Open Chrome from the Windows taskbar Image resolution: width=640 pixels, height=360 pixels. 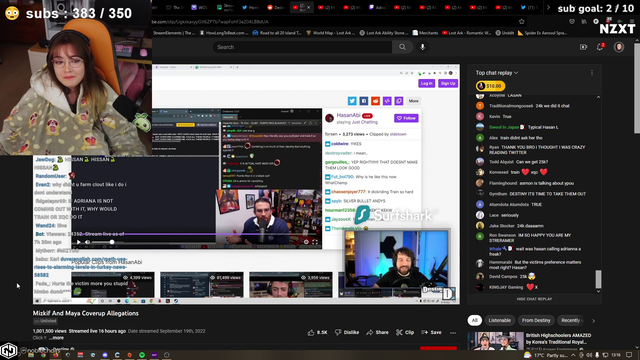click(x=43, y=355)
